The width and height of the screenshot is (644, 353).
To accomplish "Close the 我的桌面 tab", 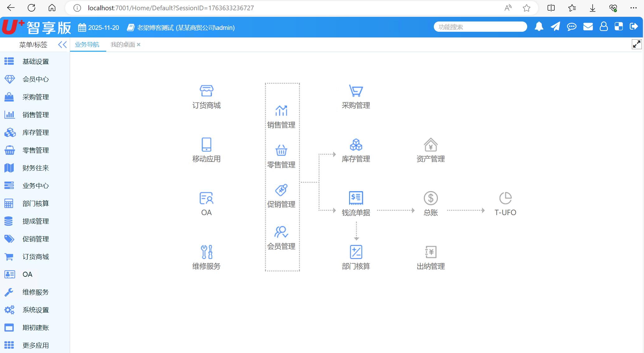I will tap(139, 45).
